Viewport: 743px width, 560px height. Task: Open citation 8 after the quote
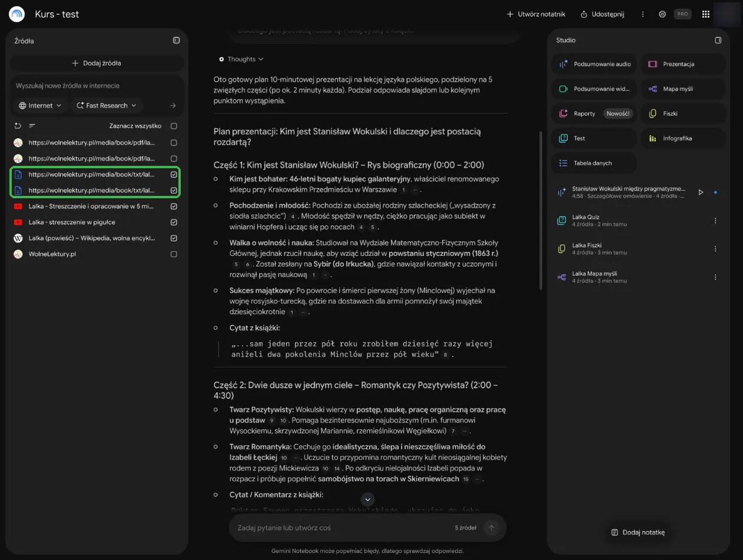pyautogui.click(x=446, y=355)
